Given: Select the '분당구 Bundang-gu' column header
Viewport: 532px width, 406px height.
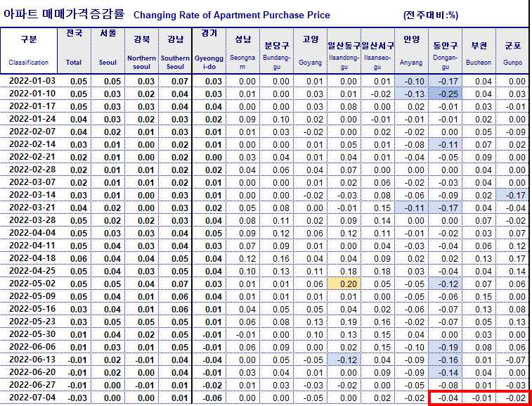Looking at the screenshot, I should click(276, 51).
